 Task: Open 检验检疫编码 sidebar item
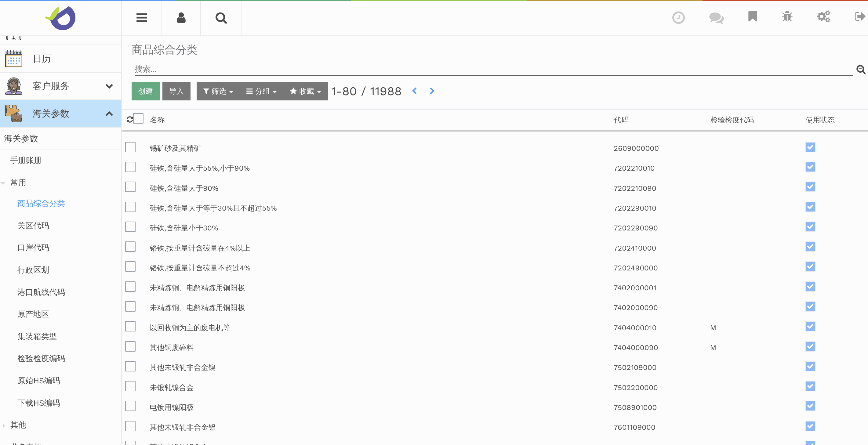pyautogui.click(x=41, y=358)
